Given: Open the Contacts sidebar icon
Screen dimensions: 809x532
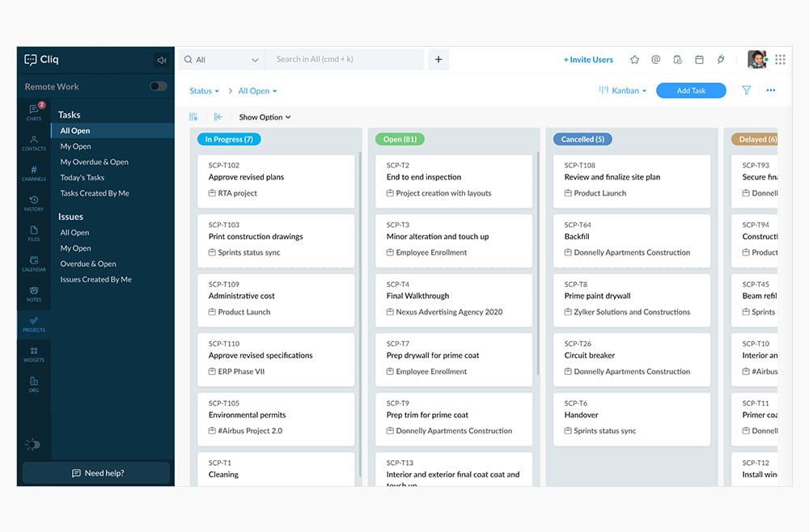Looking at the screenshot, I should click(x=34, y=143).
